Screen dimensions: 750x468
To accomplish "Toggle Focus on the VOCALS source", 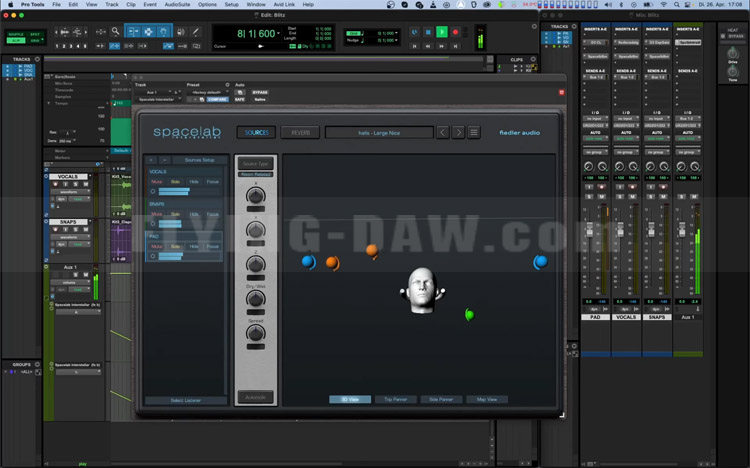I will [212, 182].
